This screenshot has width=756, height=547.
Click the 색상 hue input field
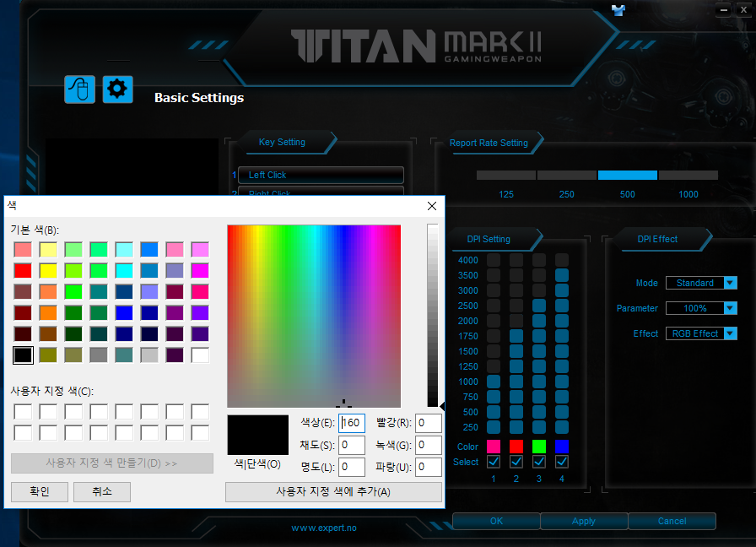pyautogui.click(x=352, y=423)
